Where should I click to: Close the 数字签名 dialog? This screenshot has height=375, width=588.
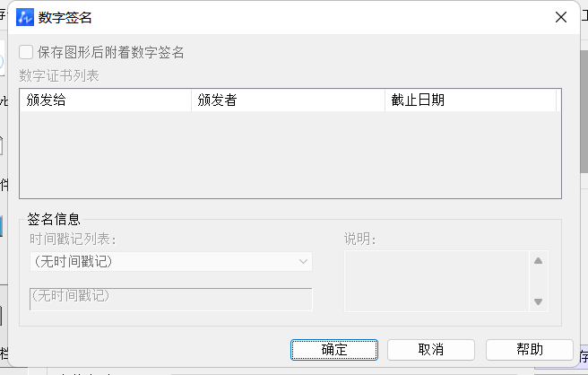pyautogui.click(x=561, y=17)
